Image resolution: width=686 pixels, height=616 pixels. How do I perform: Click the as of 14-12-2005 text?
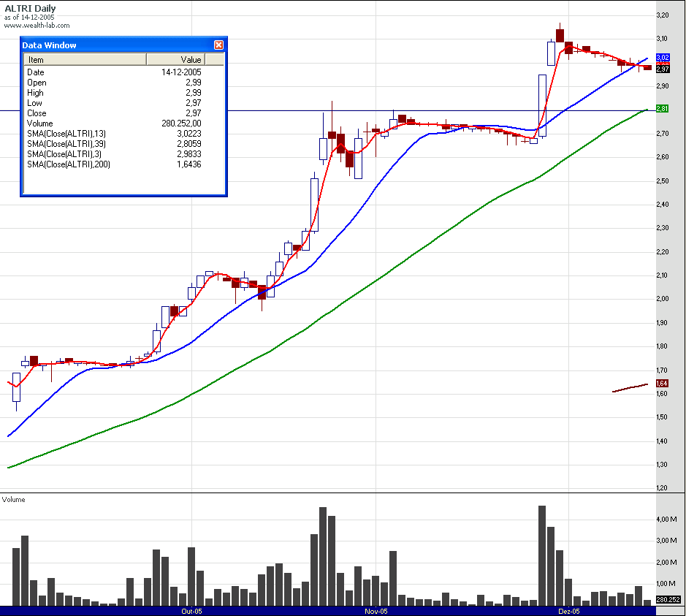[29, 18]
